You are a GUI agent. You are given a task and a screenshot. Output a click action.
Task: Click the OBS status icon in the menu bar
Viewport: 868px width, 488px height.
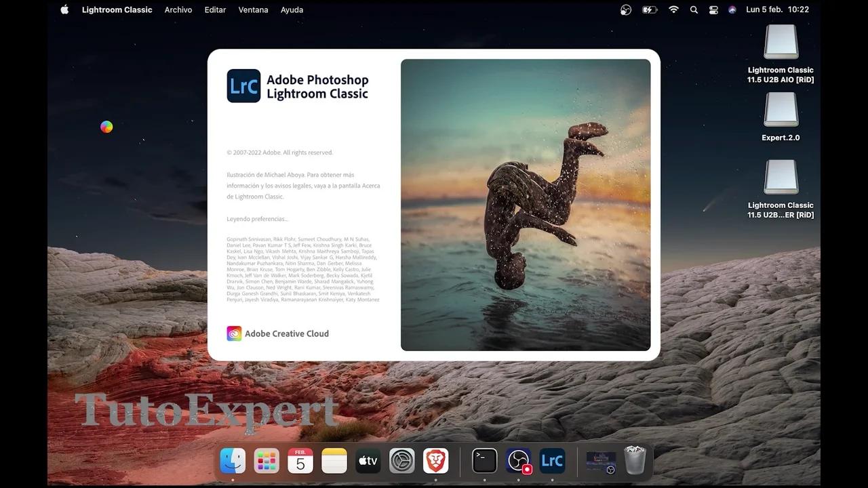coord(625,9)
